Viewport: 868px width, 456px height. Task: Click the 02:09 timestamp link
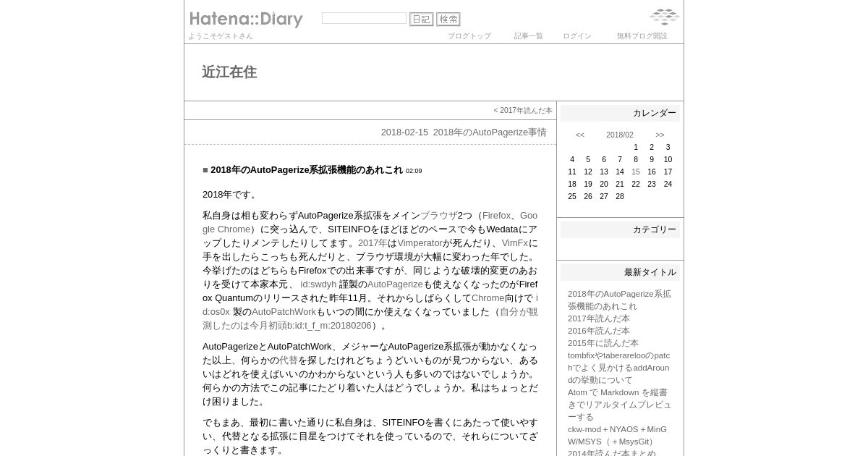[414, 171]
